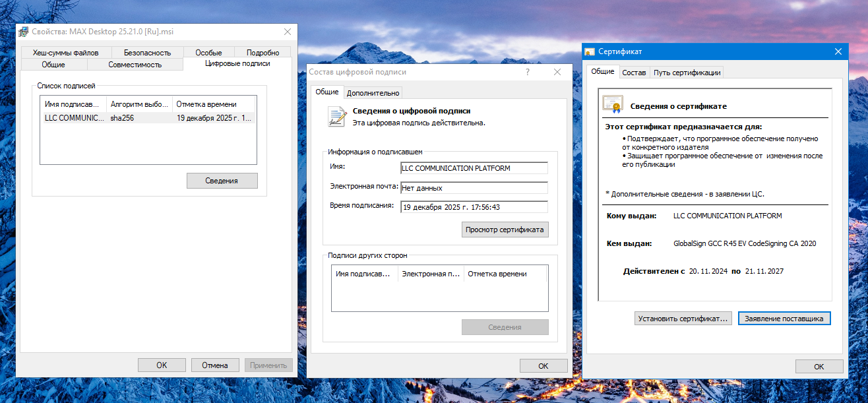Open the Хеш-суммы файлов tab
This screenshot has width=868, height=403.
click(x=65, y=53)
